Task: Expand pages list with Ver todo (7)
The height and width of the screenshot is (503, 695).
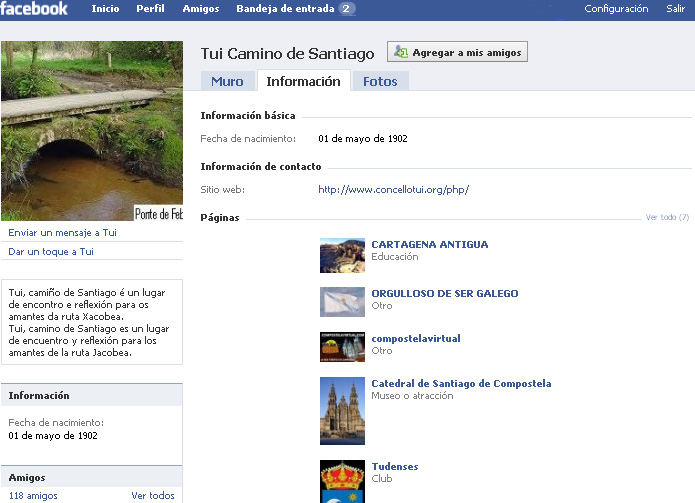Action: click(667, 217)
